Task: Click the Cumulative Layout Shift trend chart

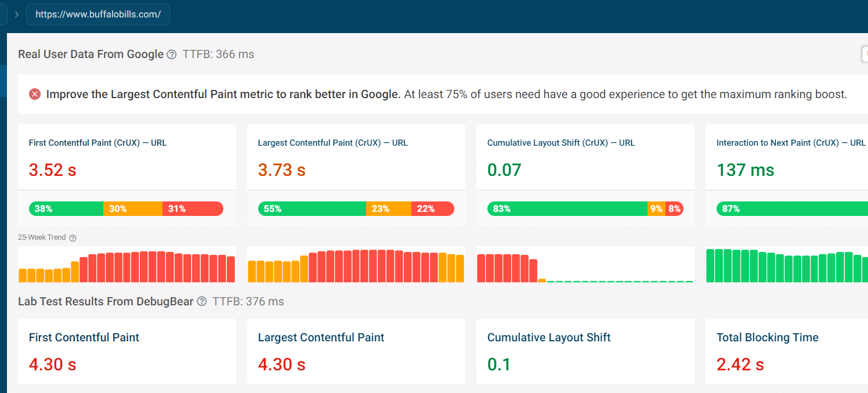Action: click(x=585, y=265)
